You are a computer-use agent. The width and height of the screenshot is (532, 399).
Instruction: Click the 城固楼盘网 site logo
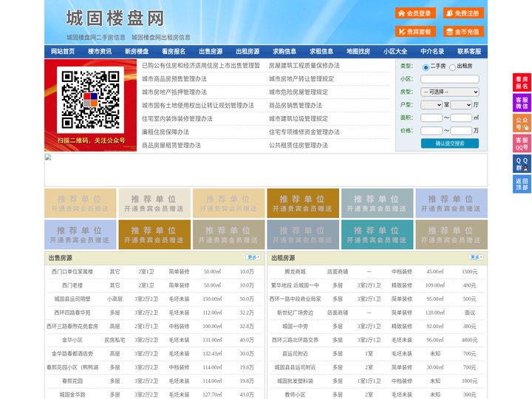[x=115, y=18]
